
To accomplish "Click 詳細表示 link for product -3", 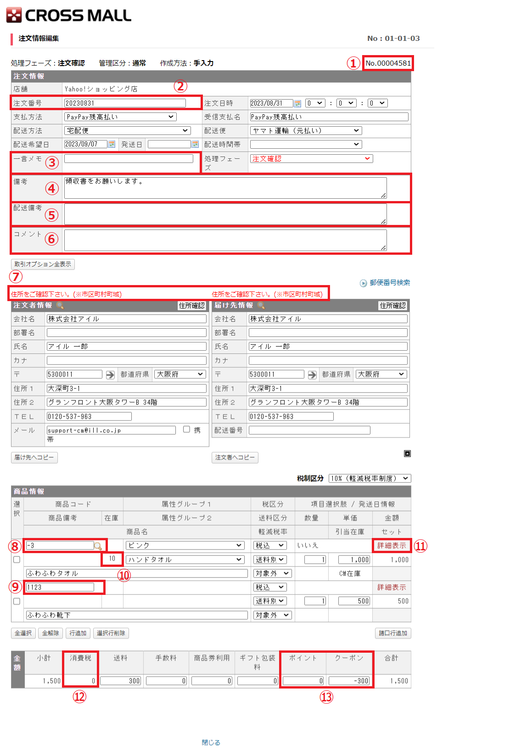I will coord(392,546).
